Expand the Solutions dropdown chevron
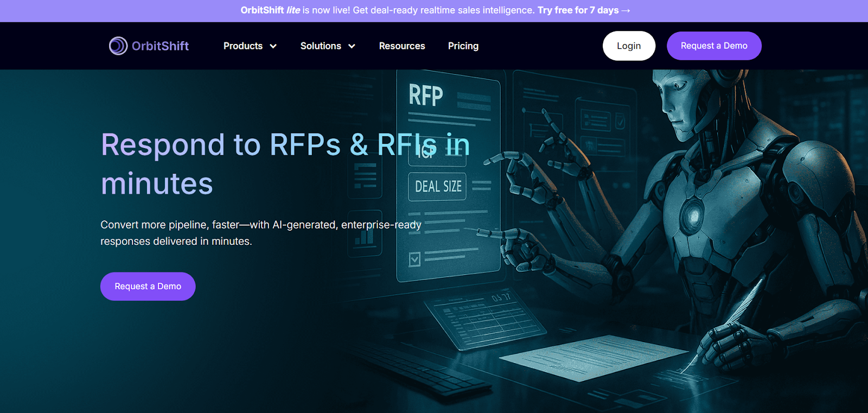 [x=352, y=46]
